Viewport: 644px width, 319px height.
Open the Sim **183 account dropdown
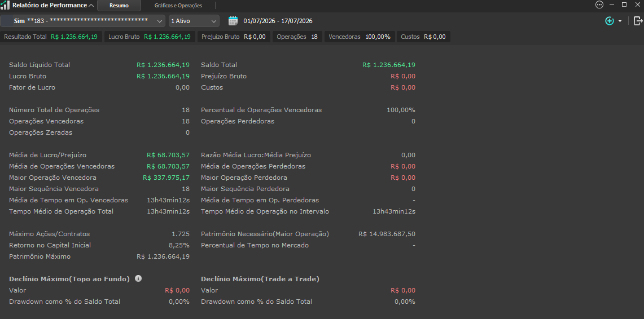pos(84,21)
